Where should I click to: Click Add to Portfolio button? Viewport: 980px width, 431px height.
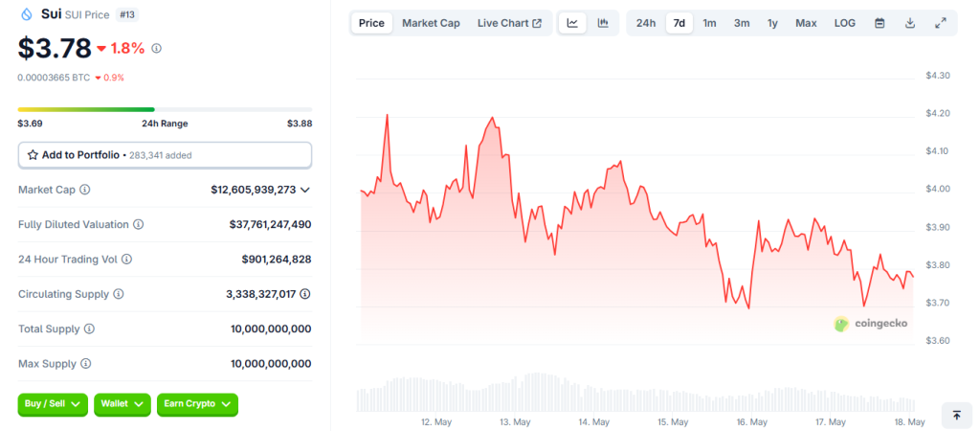click(165, 155)
